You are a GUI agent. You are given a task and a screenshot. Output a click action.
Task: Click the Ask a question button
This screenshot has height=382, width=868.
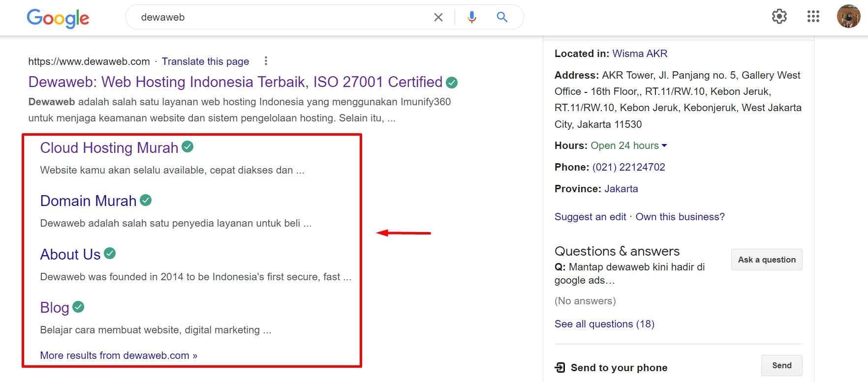(x=767, y=260)
